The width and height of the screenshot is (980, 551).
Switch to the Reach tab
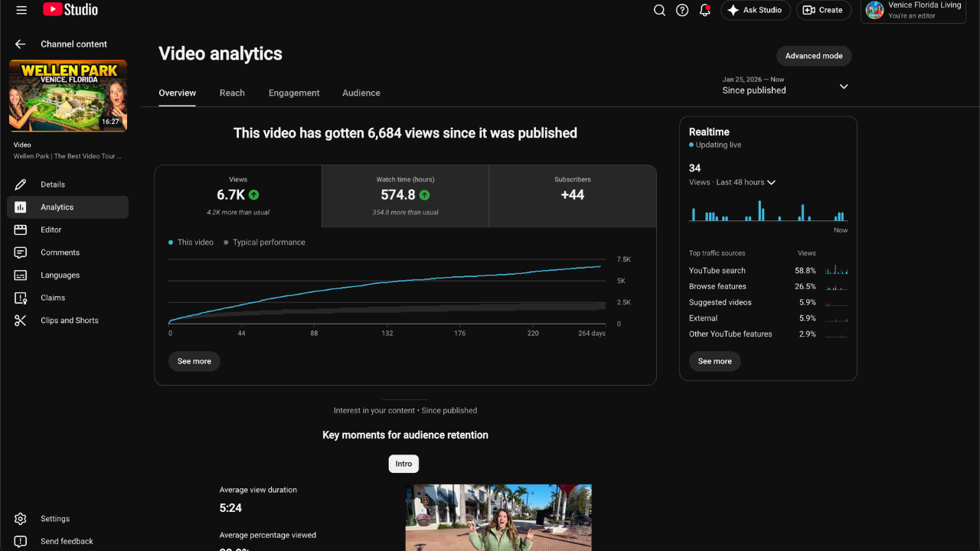[232, 93]
